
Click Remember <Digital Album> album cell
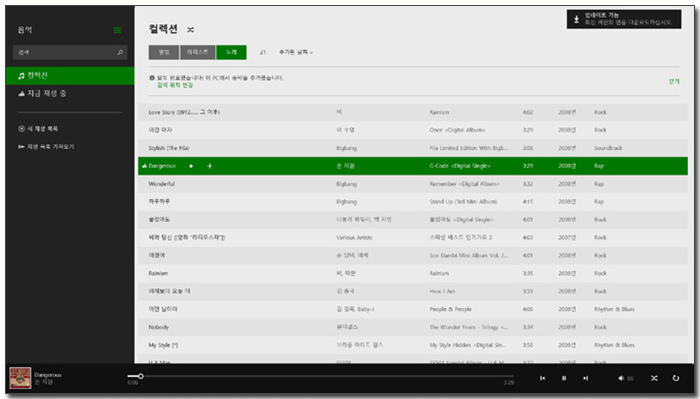click(x=464, y=184)
